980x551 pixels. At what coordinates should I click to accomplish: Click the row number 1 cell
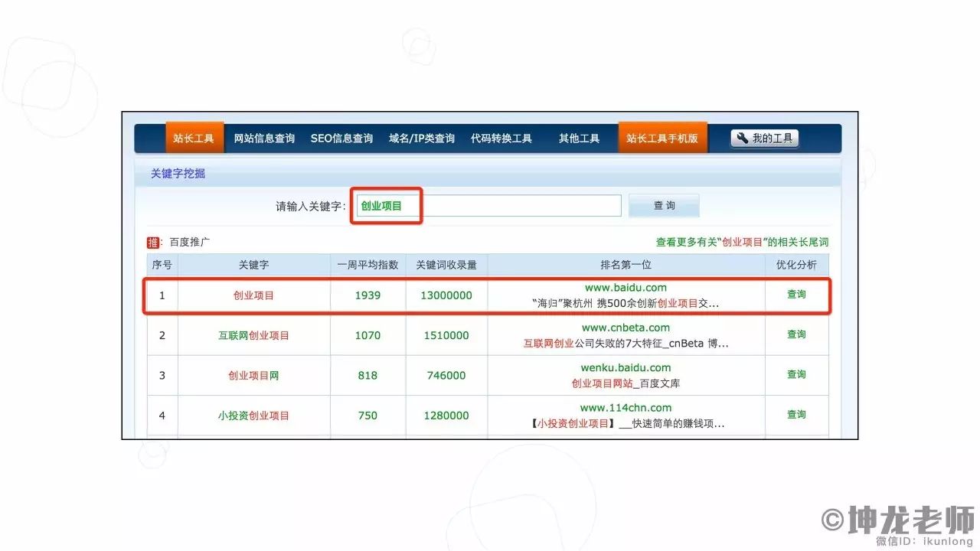tap(162, 295)
